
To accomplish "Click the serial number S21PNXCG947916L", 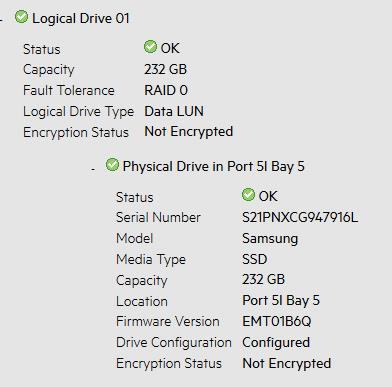I will tap(300, 217).
